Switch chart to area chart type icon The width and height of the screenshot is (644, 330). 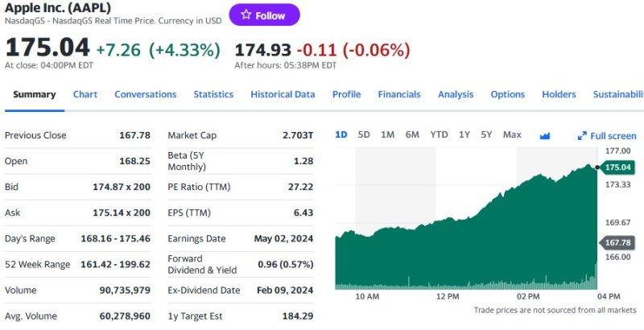545,135
